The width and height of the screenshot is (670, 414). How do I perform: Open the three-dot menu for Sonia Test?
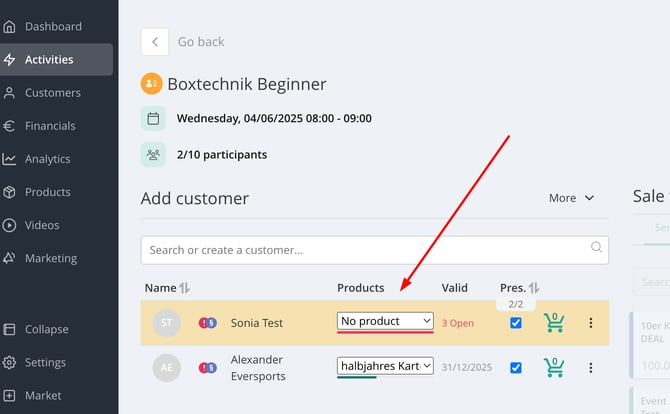(x=591, y=323)
